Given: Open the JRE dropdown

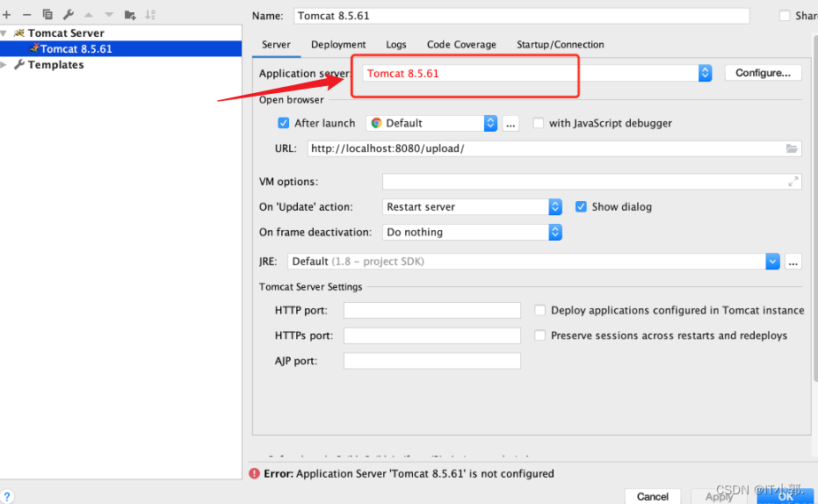Looking at the screenshot, I should (772, 262).
